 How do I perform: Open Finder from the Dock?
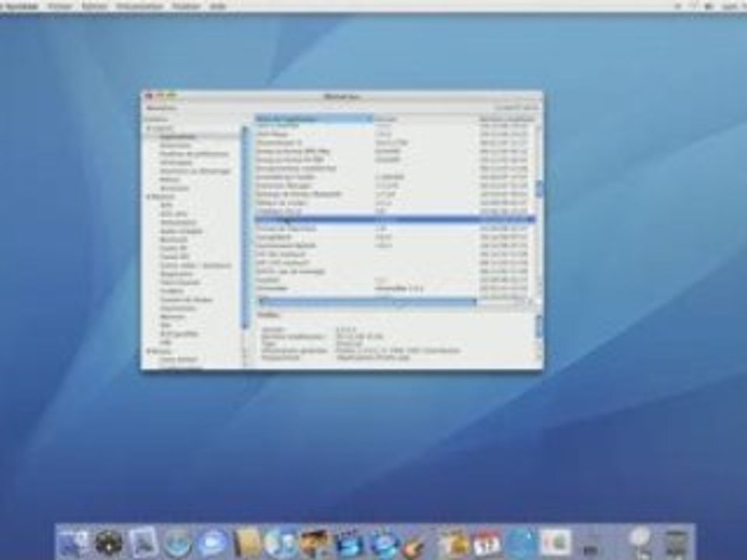[x=72, y=543]
